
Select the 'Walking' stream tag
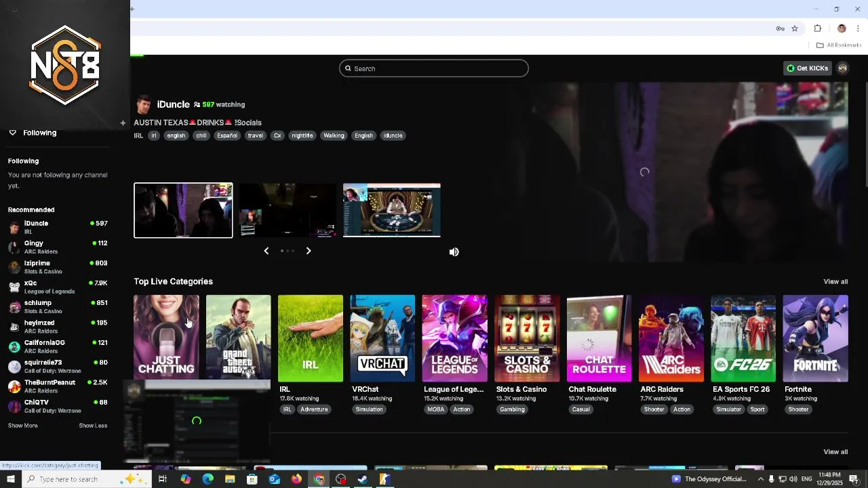[334, 136]
